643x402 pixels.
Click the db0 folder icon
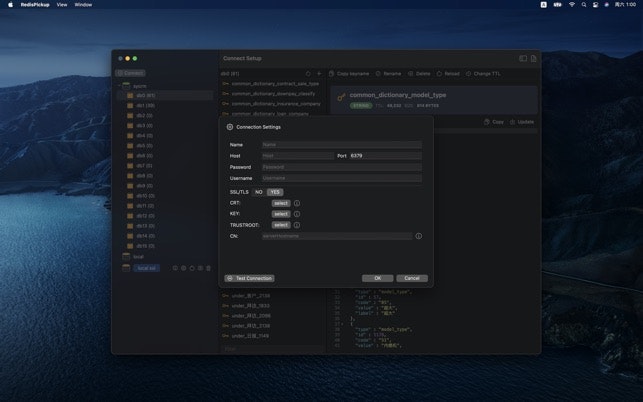[130, 96]
